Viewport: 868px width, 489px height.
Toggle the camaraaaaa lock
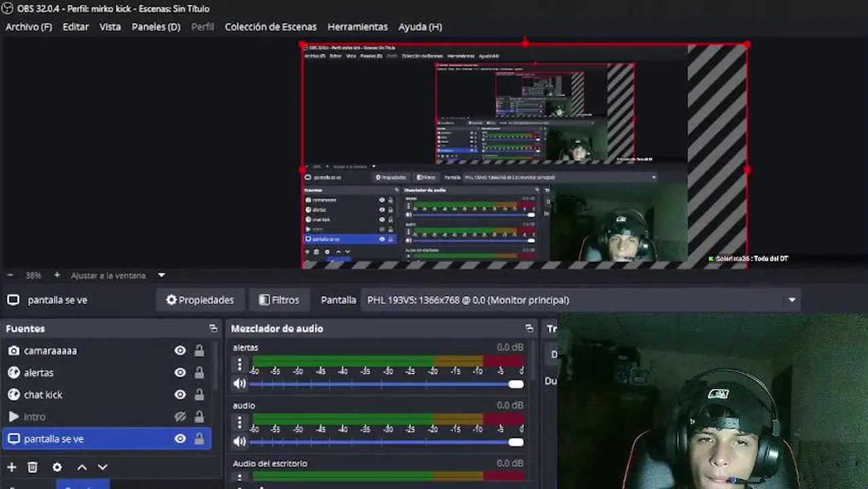click(x=199, y=350)
